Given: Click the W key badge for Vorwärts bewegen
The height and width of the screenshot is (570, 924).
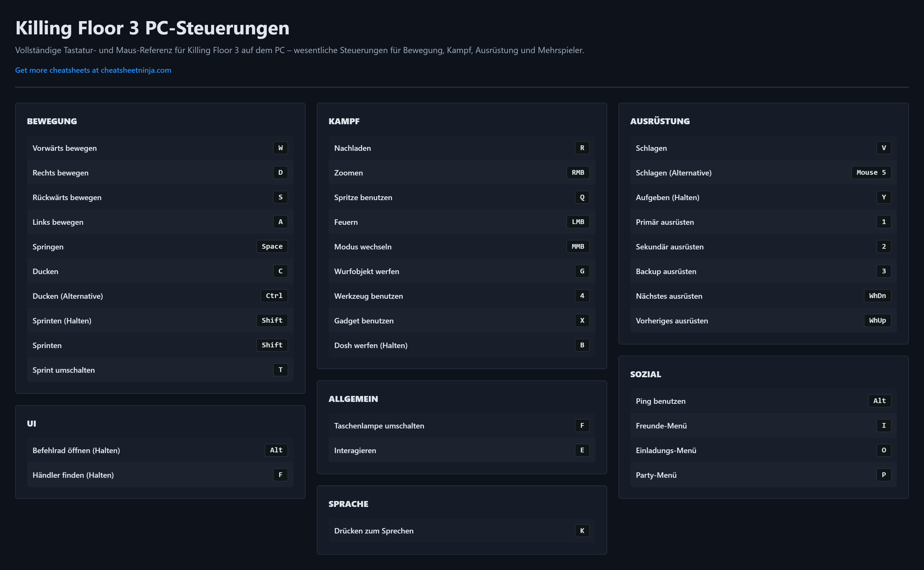Looking at the screenshot, I should click(280, 148).
